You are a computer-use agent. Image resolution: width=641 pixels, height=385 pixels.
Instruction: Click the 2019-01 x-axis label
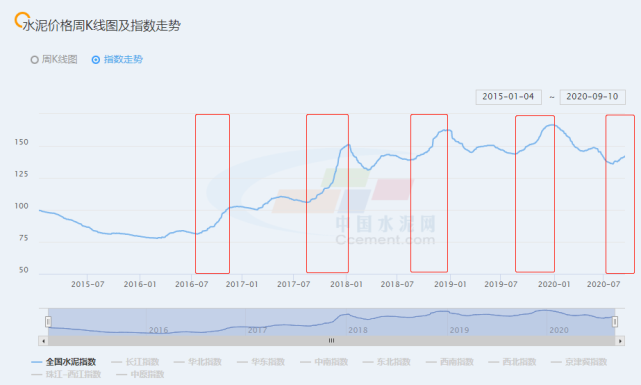click(450, 284)
